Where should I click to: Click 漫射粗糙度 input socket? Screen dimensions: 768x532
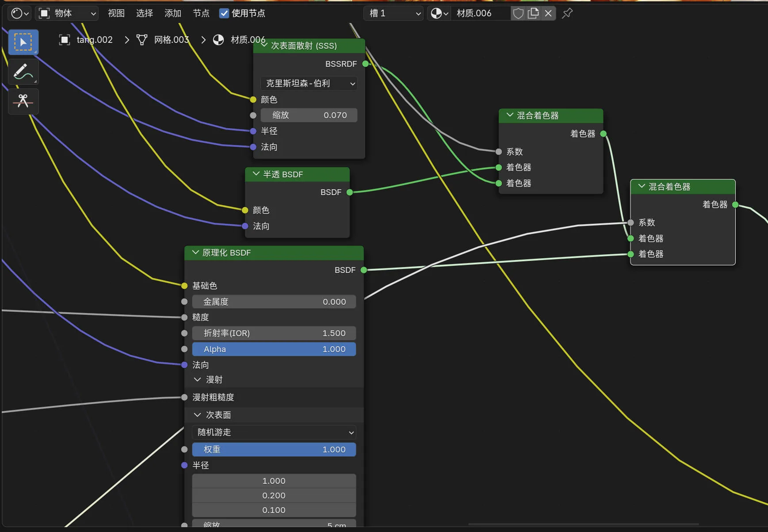[184, 397]
